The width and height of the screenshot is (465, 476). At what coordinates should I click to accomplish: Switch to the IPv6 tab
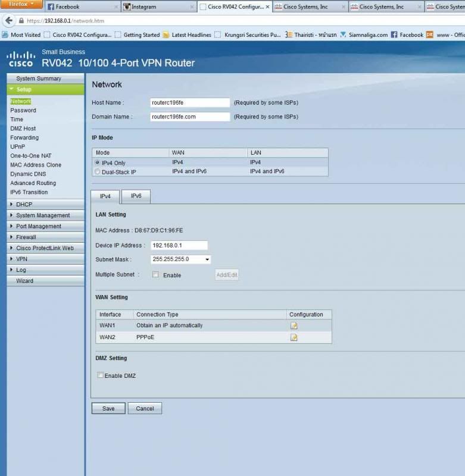pos(136,196)
